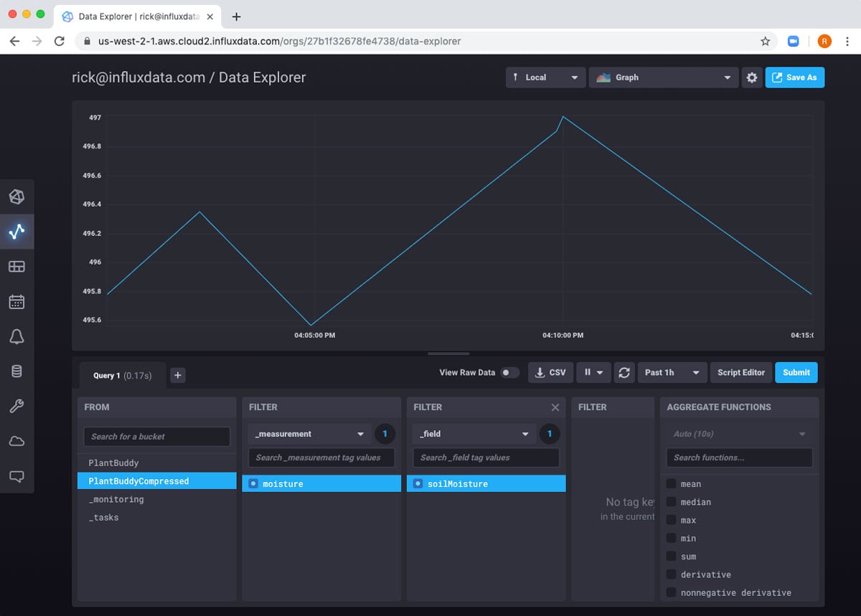Open Settings via the sidebar wrench icon
861x616 pixels.
click(17, 406)
